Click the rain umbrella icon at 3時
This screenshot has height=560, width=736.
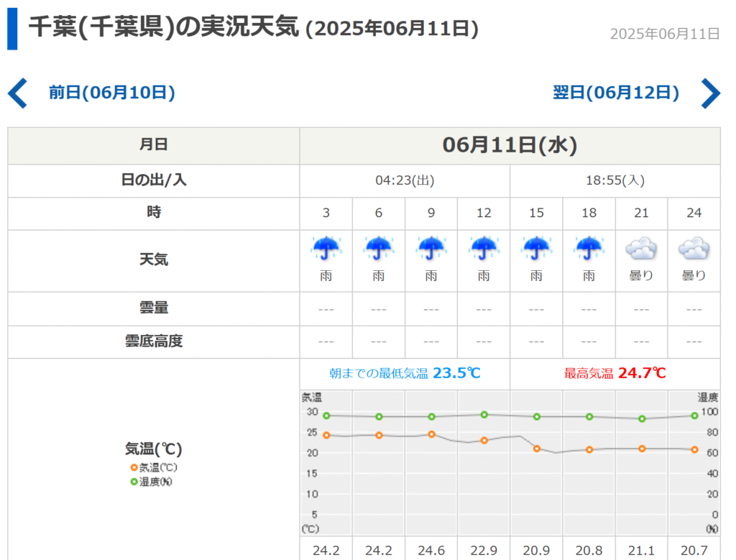326,248
